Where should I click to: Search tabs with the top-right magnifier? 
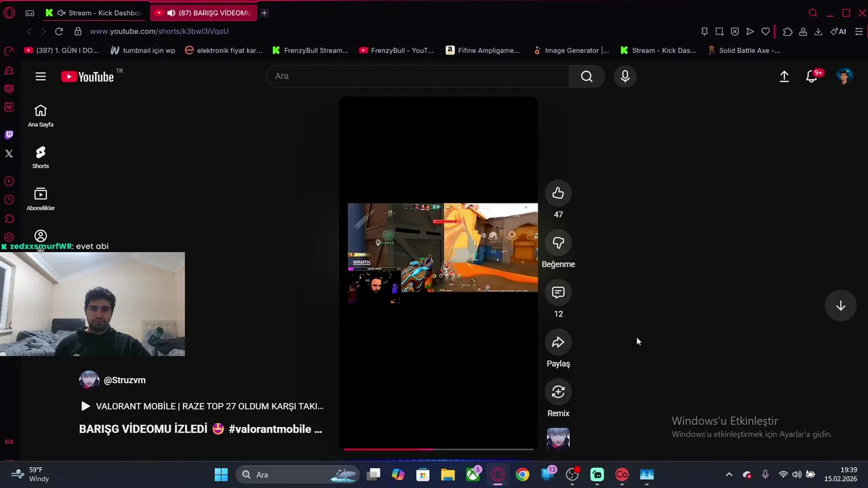tap(813, 13)
